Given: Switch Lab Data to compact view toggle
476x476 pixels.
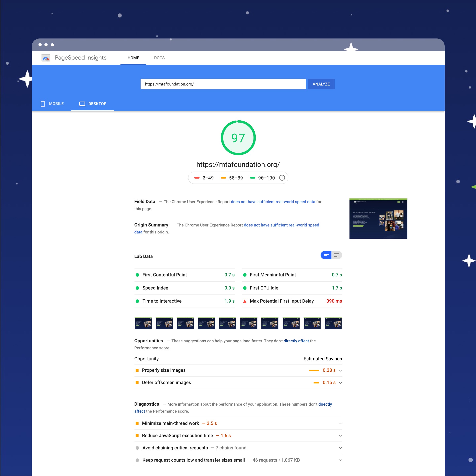Looking at the screenshot, I should [x=326, y=255].
